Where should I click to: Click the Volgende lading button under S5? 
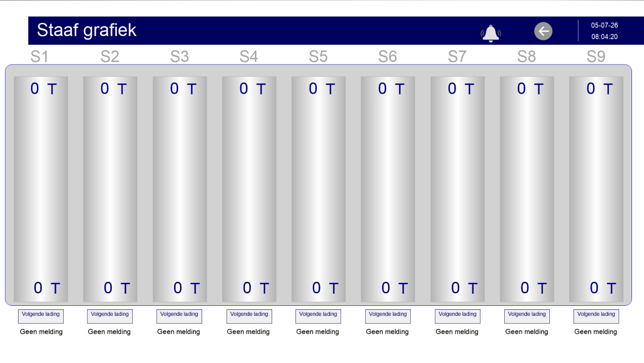(318, 316)
